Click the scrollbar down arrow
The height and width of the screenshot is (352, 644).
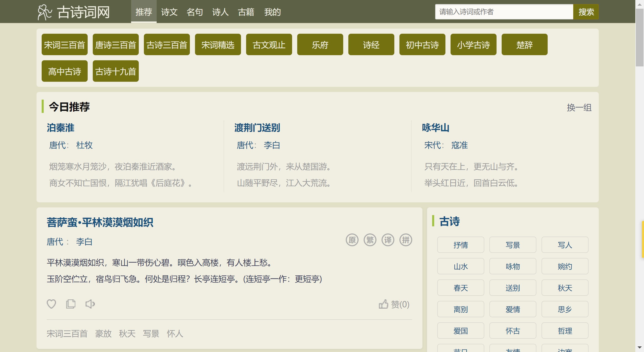(640, 347)
